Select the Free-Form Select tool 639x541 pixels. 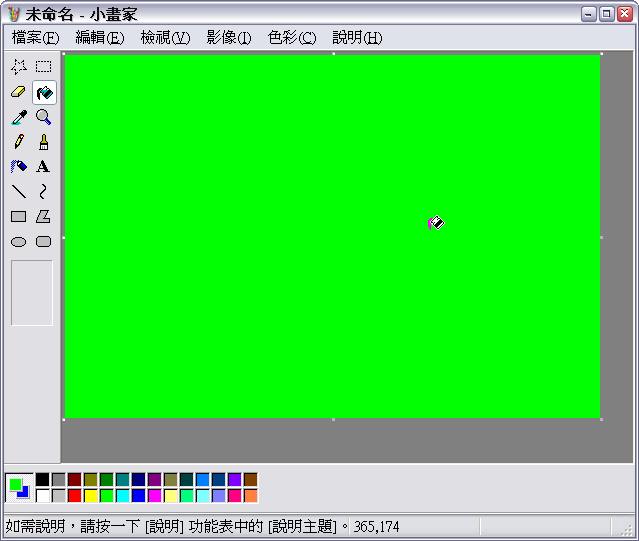point(19,67)
